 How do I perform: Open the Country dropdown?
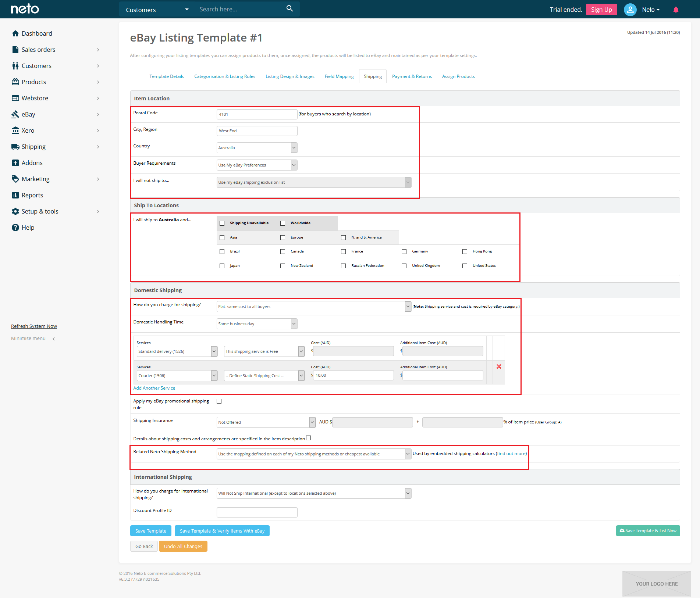257,148
